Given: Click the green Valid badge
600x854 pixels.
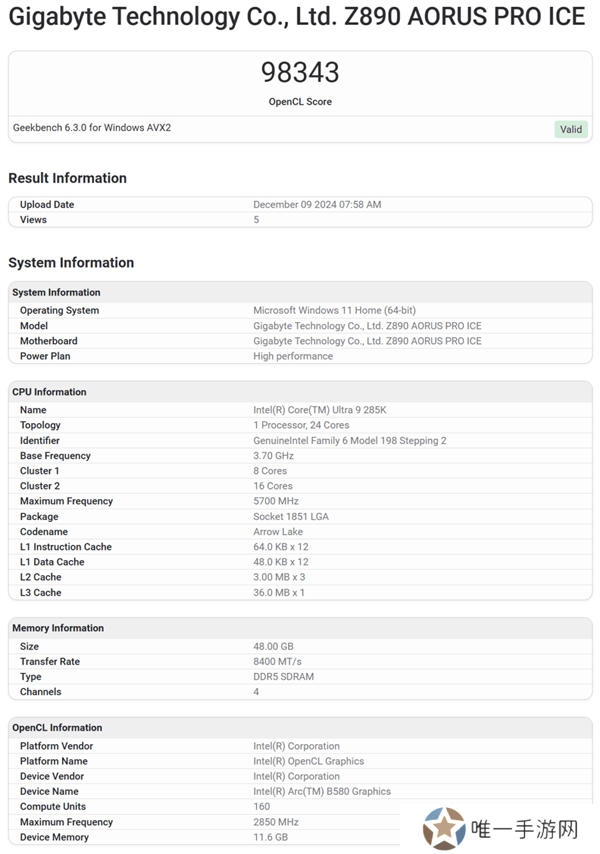Looking at the screenshot, I should pyautogui.click(x=571, y=129).
